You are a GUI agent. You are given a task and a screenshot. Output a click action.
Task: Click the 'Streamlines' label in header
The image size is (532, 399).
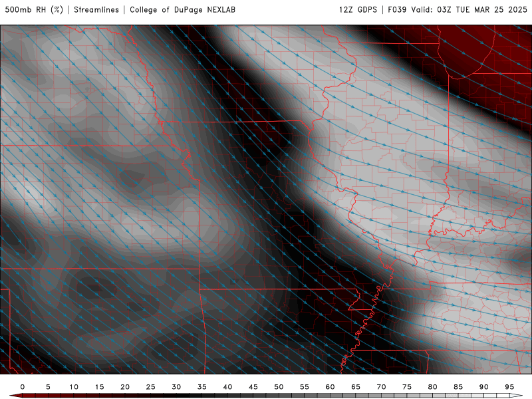click(96, 9)
